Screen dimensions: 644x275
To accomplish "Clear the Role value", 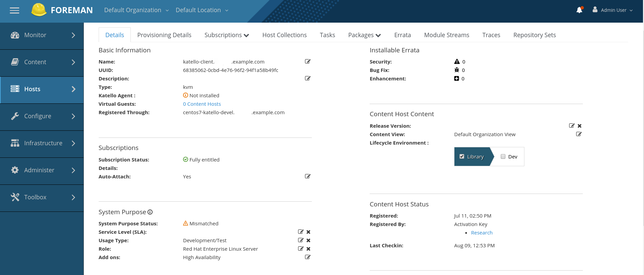I will click(308, 249).
